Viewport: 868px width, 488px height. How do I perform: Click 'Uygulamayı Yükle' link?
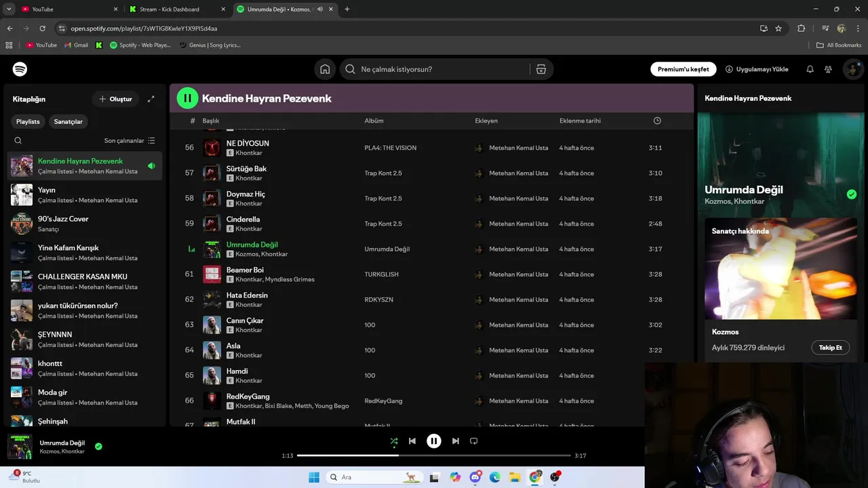pyautogui.click(x=757, y=69)
